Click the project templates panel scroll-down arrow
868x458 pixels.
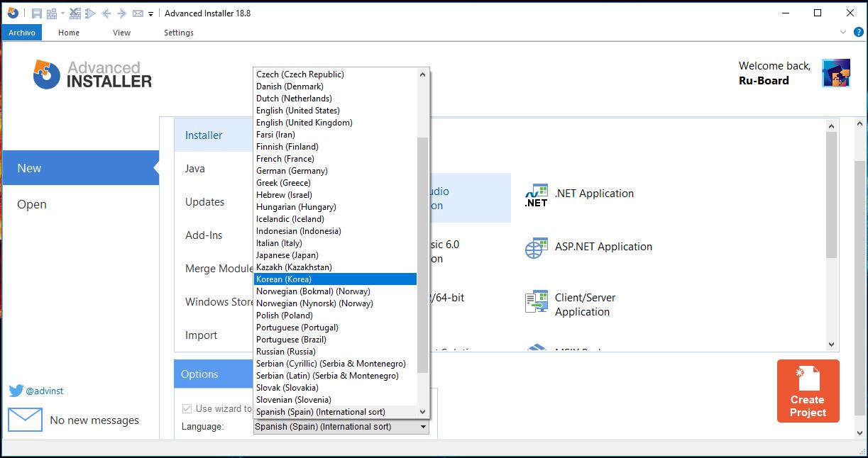coord(832,345)
